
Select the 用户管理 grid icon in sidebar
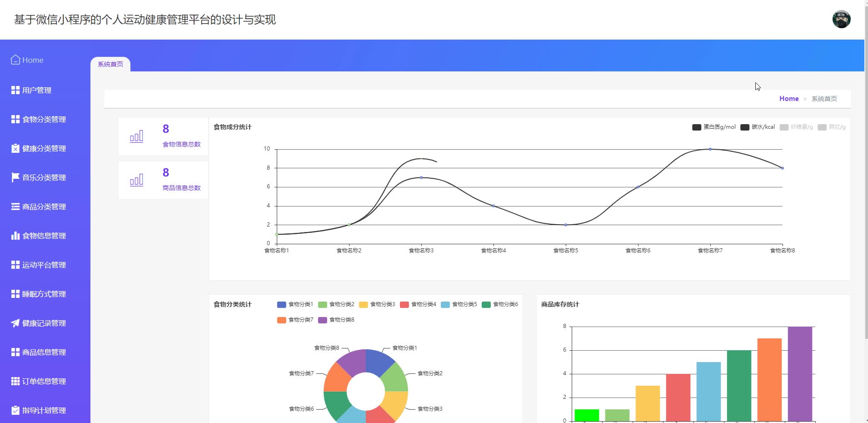click(x=15, y=90)
